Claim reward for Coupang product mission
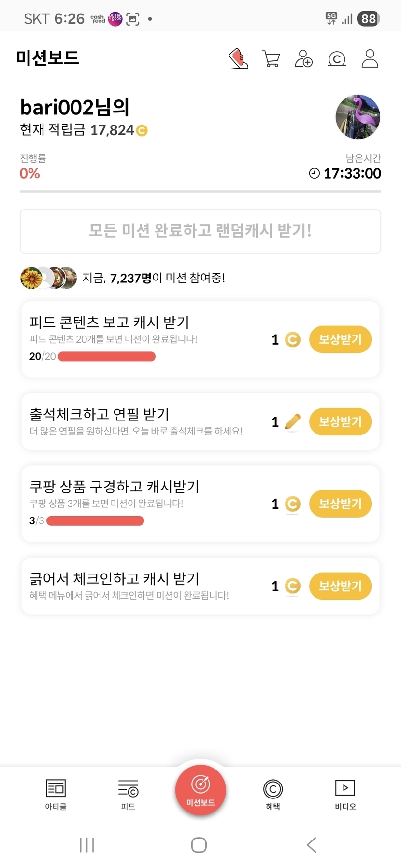The height and width of the screenshot is (868, 401). [x=340, y=504]
